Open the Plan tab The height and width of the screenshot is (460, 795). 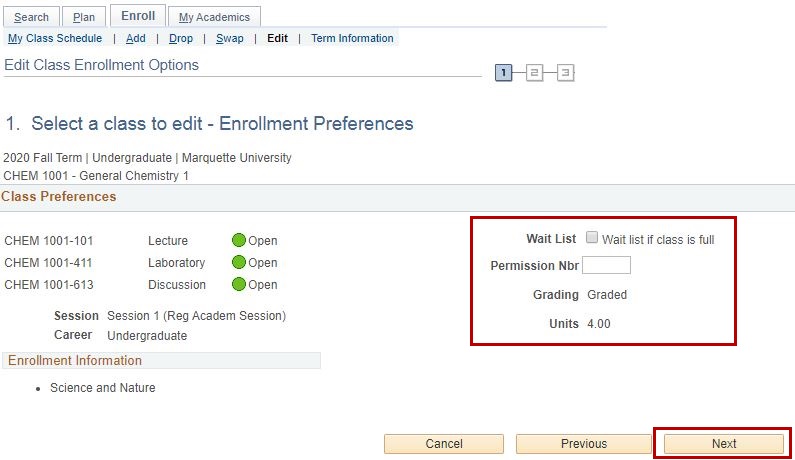[x=83, y=17]
